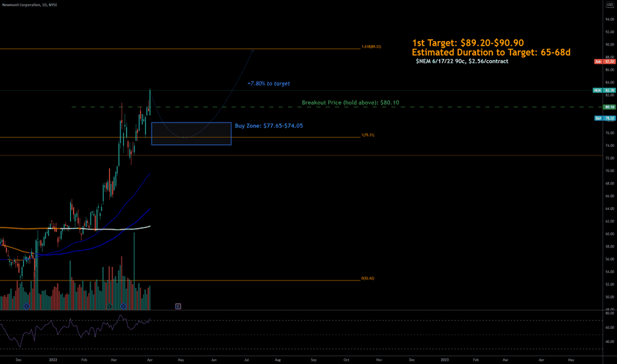Click the 2022 label on time axis

pos(53,359)
